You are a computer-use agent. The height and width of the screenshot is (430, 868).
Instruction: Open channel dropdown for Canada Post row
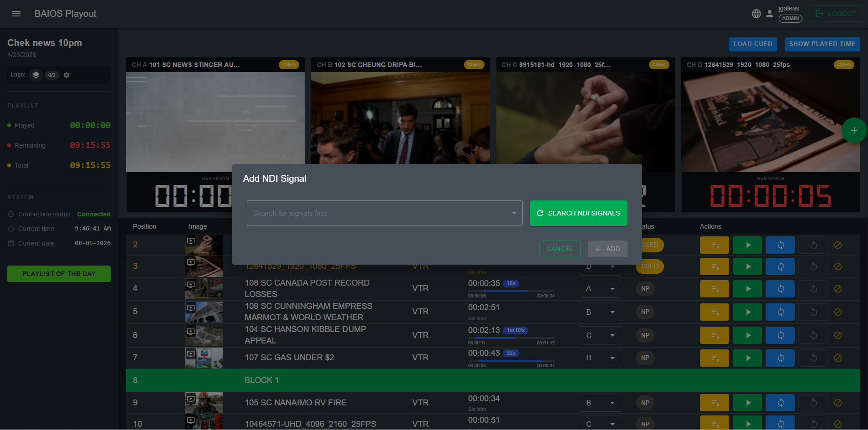pyautogui.click(x=600, y=289)
